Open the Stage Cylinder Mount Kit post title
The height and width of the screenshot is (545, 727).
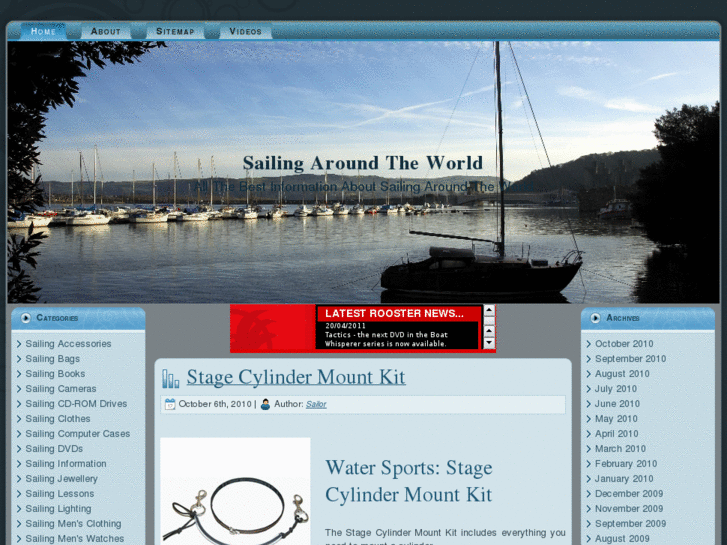pyautogui.click(x=296, y=377)
